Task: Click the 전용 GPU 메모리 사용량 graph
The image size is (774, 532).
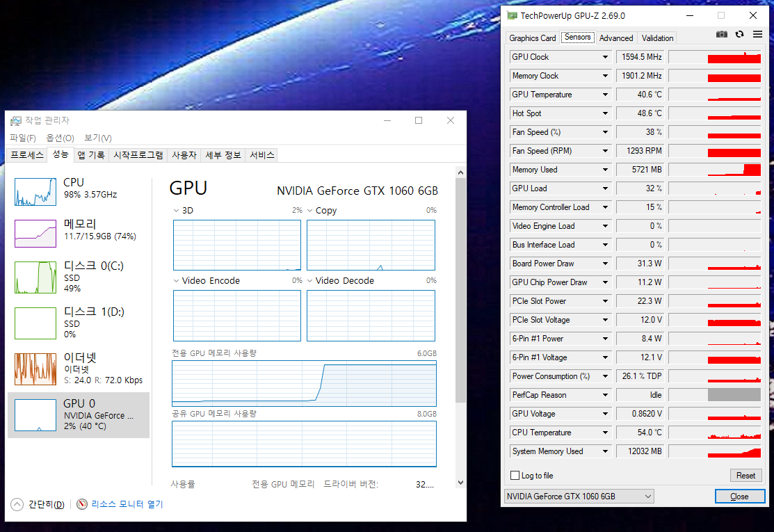Action: click(x=304, y=383)
